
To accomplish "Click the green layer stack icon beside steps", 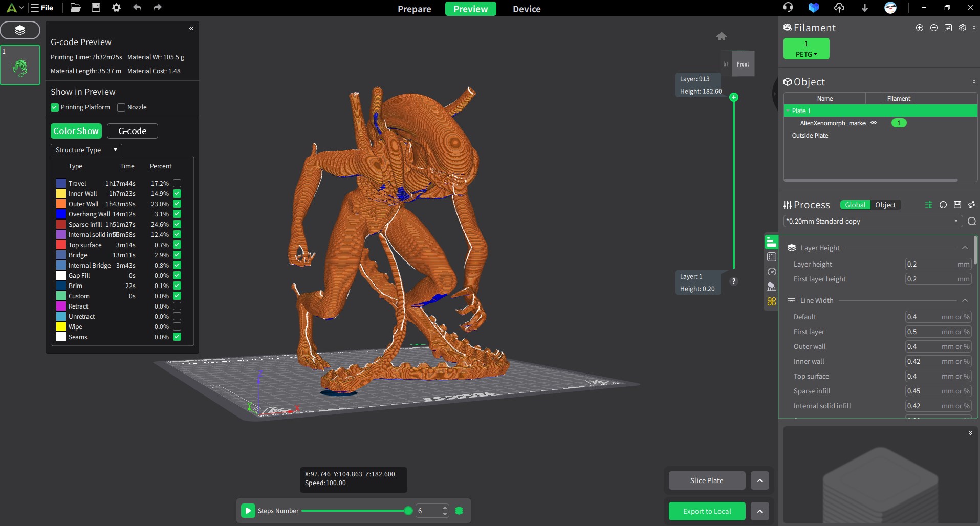I will click(x=459, y=511).
